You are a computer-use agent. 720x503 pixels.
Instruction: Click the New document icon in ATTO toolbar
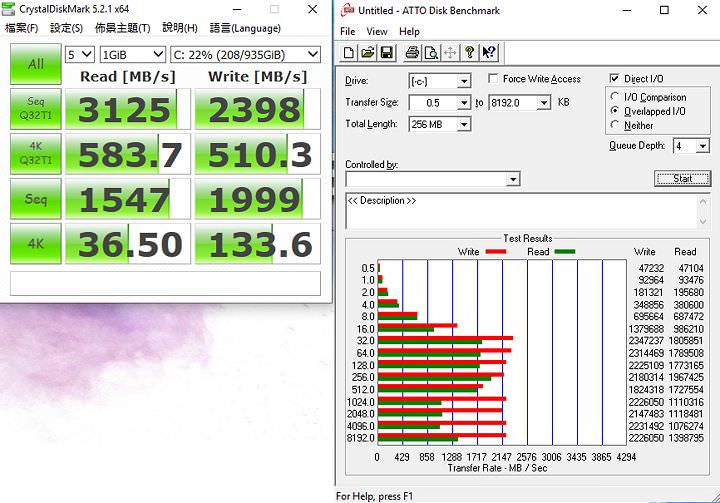pyautogui.click(x=349, y=53)
